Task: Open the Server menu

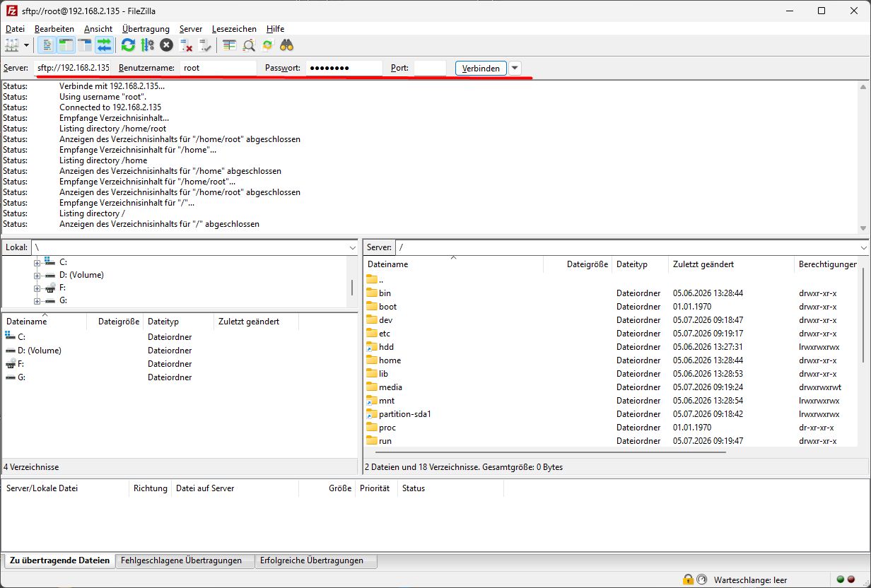Action: 191,29
